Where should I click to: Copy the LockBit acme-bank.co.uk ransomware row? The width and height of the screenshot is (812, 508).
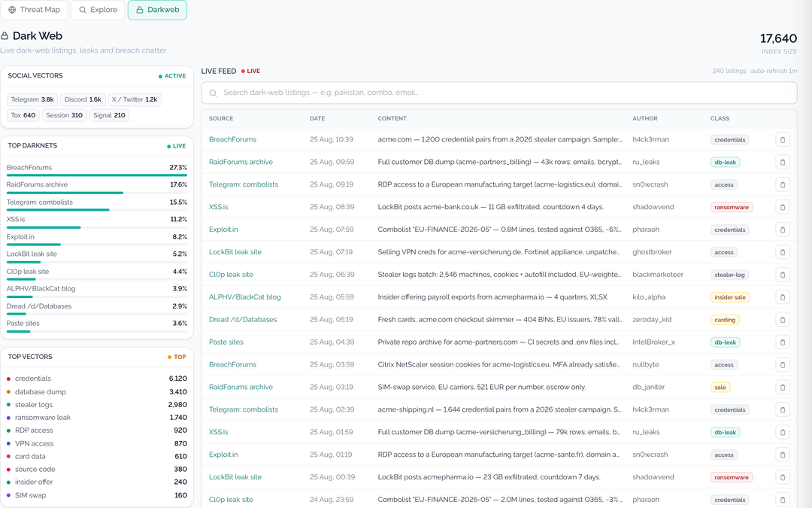[x=783, y=208]
